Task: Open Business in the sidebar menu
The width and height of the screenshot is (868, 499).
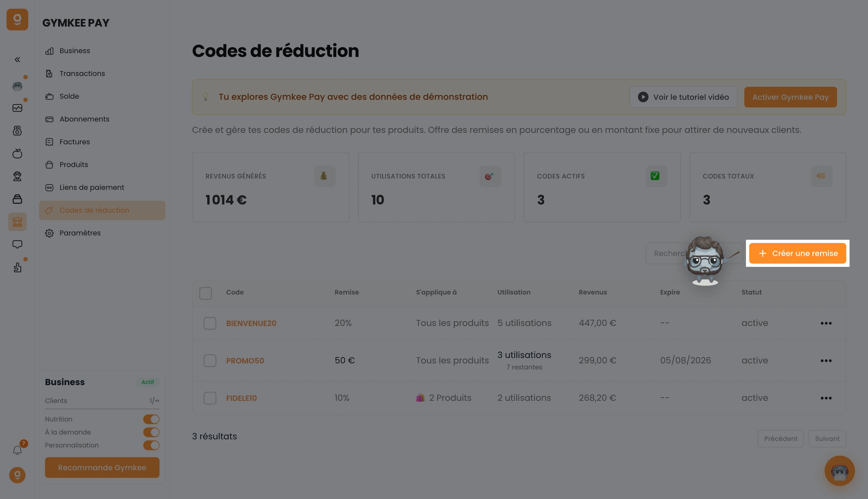Action: tap(102, 51)
